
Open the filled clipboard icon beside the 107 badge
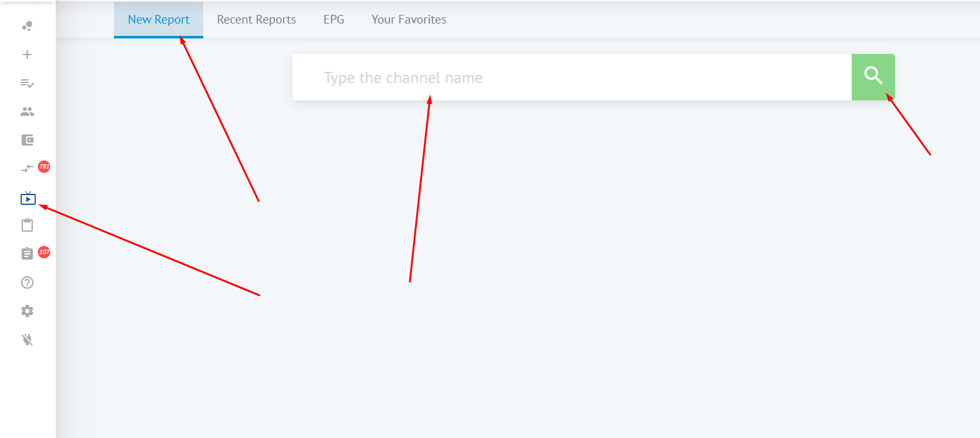(x=27, y=254)
